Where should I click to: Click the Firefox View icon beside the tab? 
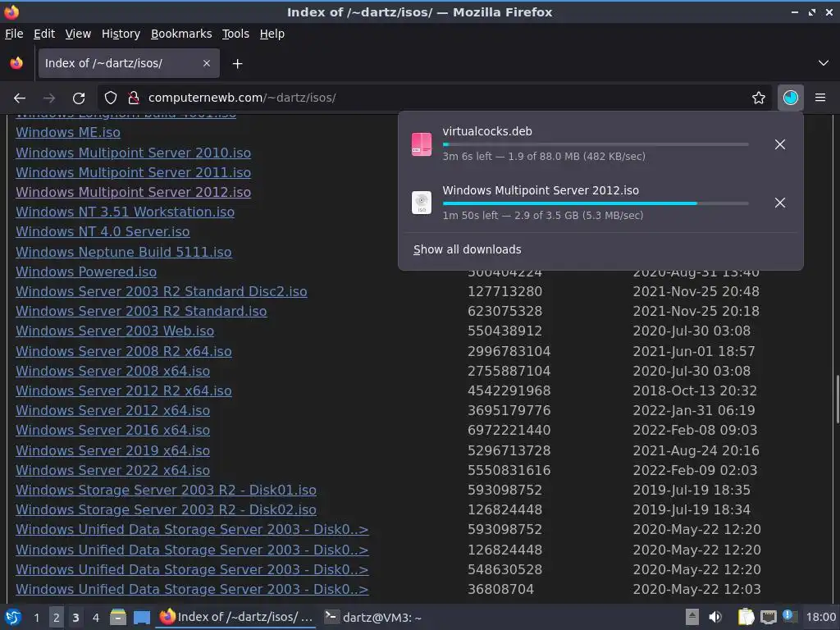tap(16, 63)
